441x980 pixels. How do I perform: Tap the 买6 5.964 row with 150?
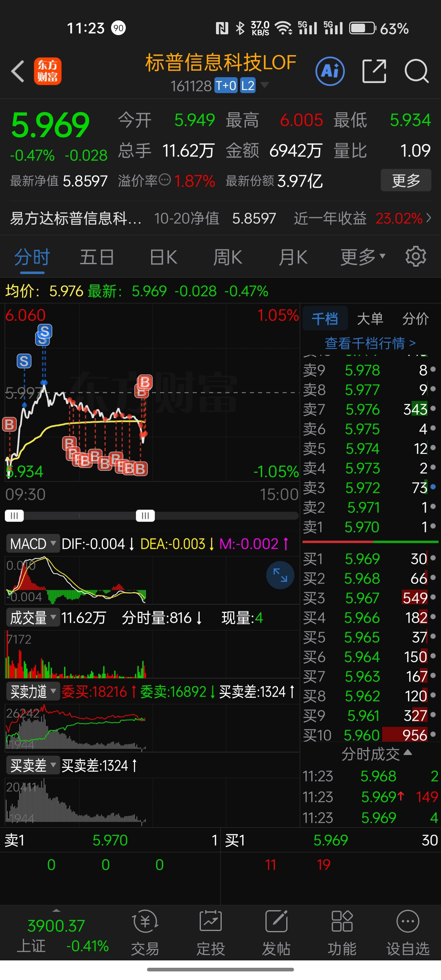pyautogui.click(x=370, y=657)
